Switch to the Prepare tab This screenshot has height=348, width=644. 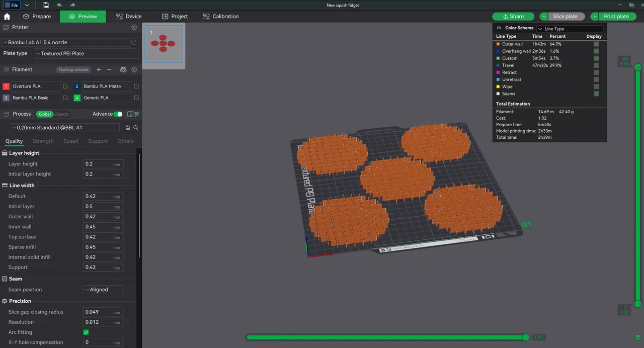[37, 16]
